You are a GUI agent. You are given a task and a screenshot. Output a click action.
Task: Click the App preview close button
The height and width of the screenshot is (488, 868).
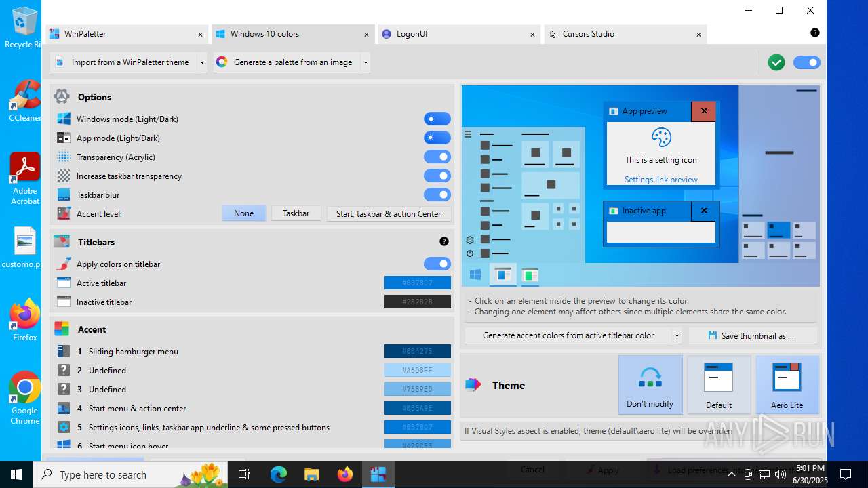point(704,111)
